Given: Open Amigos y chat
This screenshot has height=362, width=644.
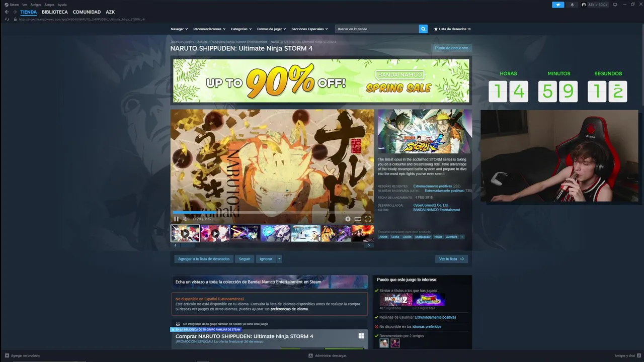Looking at the screenshot, I should [x=627, y=355].
